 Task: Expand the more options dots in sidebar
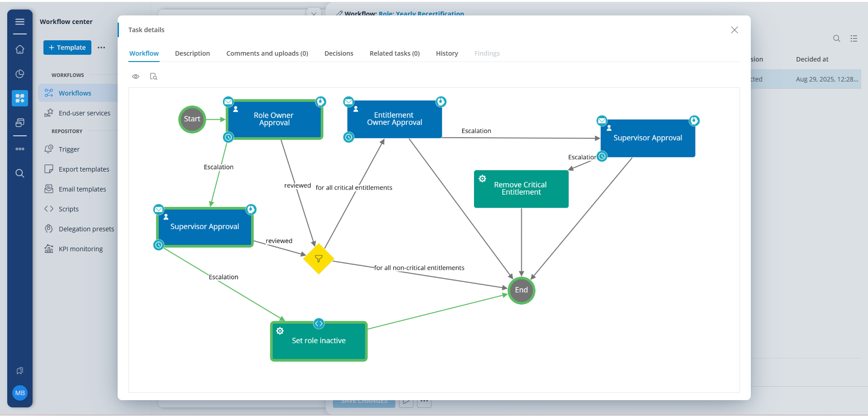pos(20,149)
